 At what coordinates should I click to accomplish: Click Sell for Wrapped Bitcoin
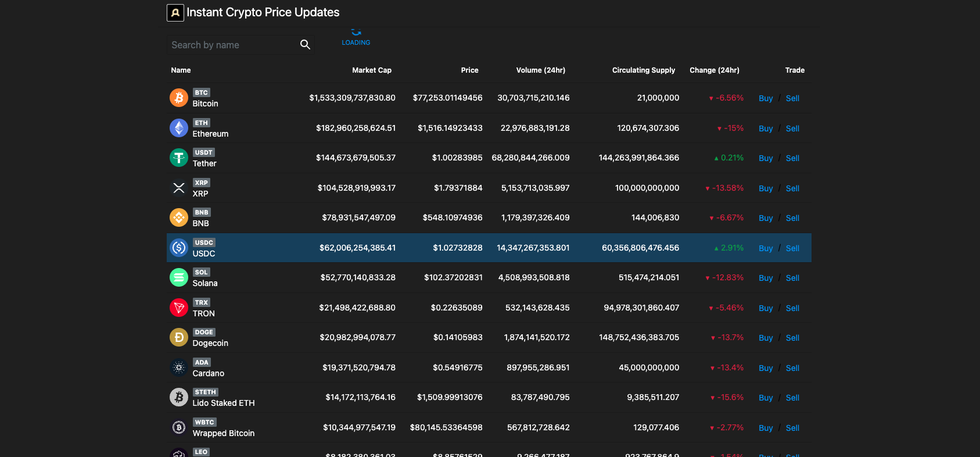coord(792,428)
